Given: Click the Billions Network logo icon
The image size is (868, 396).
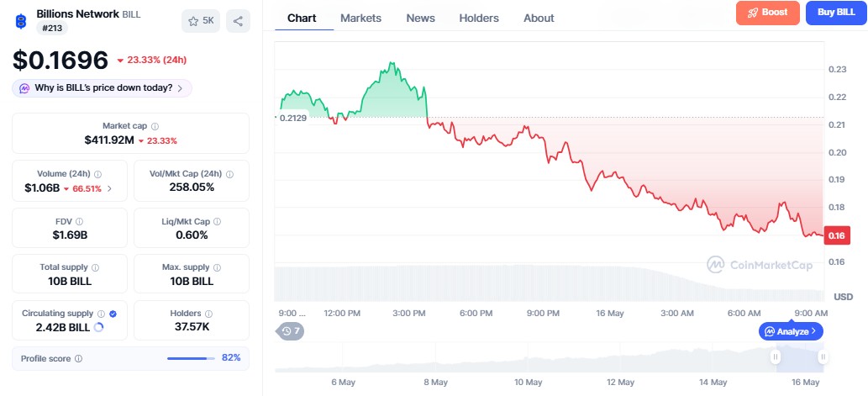Looking at the screenshot, I should point(20,21).
